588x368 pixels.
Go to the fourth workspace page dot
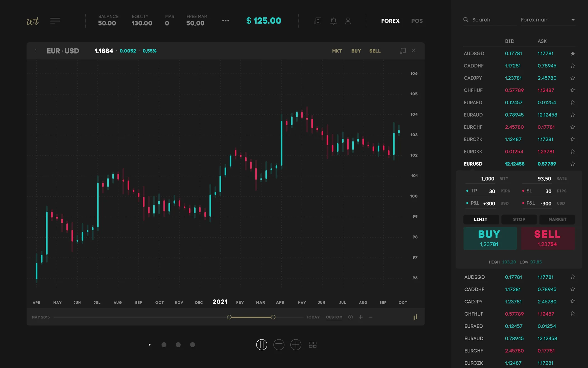192,345
